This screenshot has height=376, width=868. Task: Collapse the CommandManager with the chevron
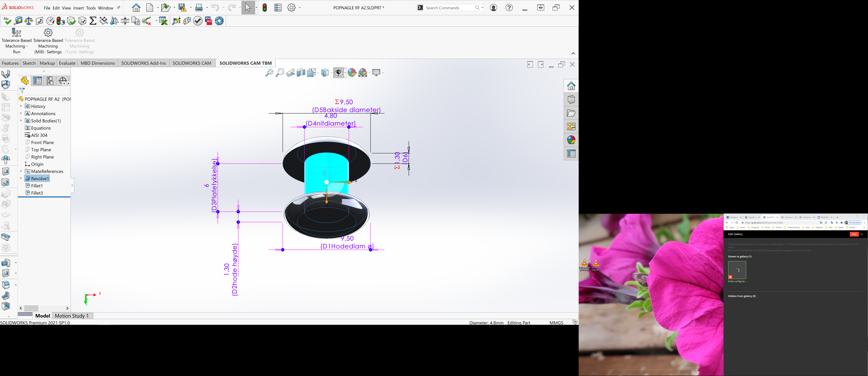click(573, 54)
